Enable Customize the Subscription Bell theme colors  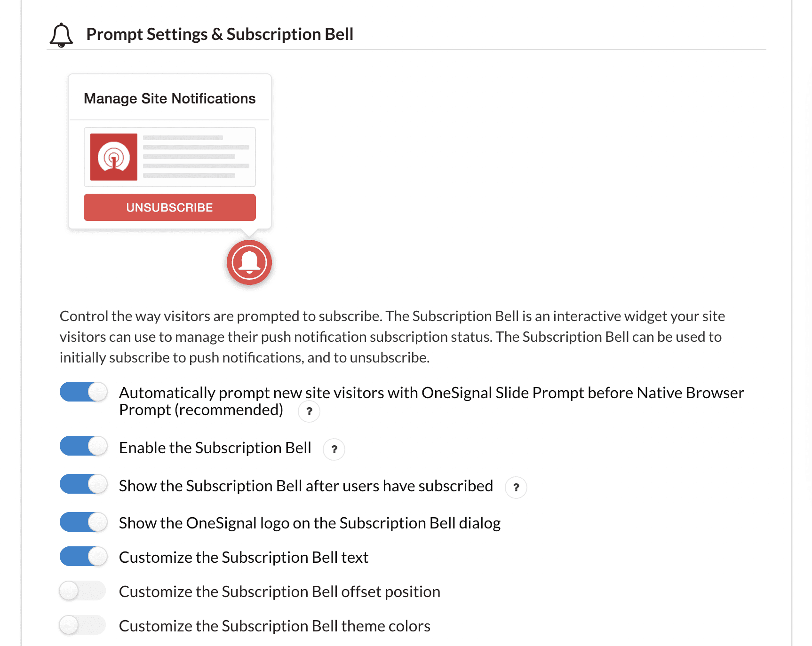point(83,625)
